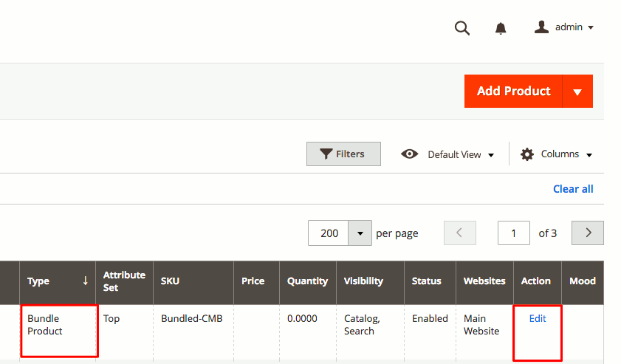This screenshot has width=621, height=364.
Task: Click the 'of 3' page count text
Action: (x=547, y=233)
